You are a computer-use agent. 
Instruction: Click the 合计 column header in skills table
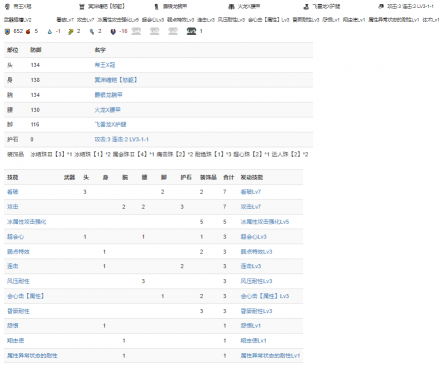click(x=229, y=177)
